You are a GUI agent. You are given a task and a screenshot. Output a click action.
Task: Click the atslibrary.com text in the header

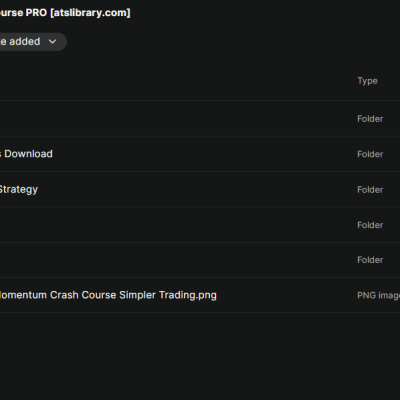click(x=90, y=13)
